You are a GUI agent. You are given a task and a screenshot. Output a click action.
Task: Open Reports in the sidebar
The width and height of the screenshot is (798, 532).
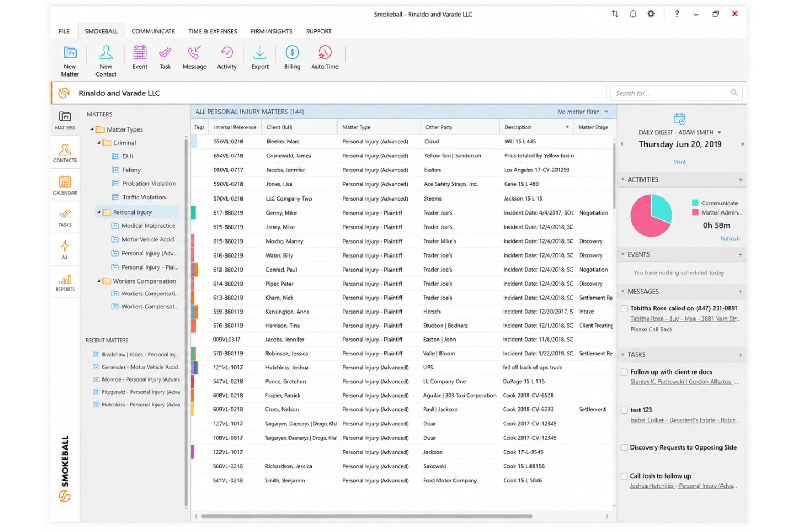point(65,282)
